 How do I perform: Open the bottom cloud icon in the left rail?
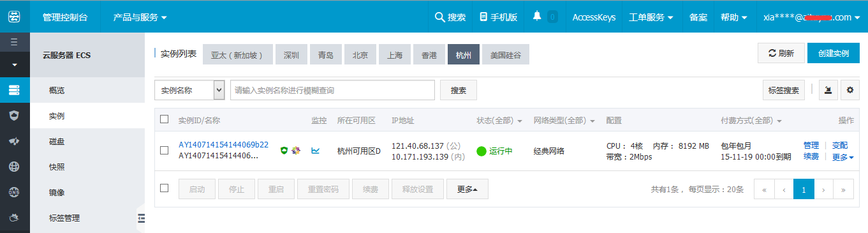(x=14, y=218)
